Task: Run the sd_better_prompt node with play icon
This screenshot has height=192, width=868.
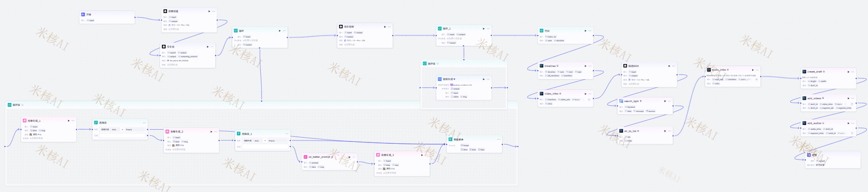Action: [x=348, y=157]
